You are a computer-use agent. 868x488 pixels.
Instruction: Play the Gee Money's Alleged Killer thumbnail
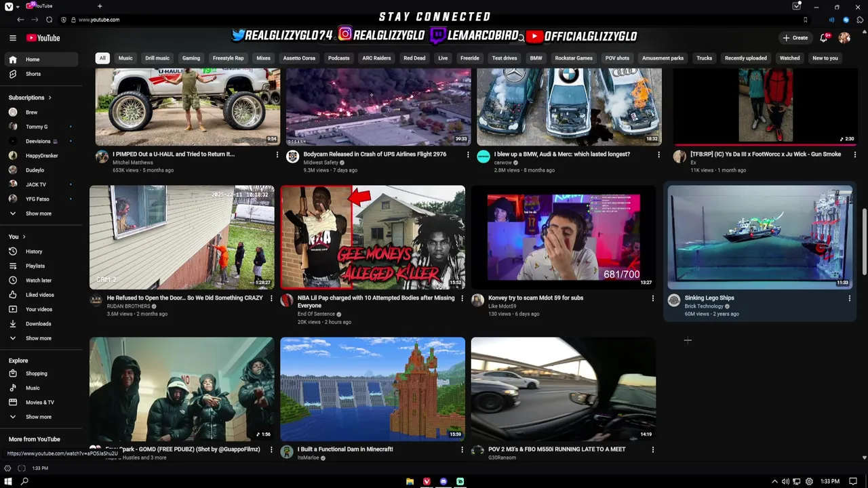[373, 237]
